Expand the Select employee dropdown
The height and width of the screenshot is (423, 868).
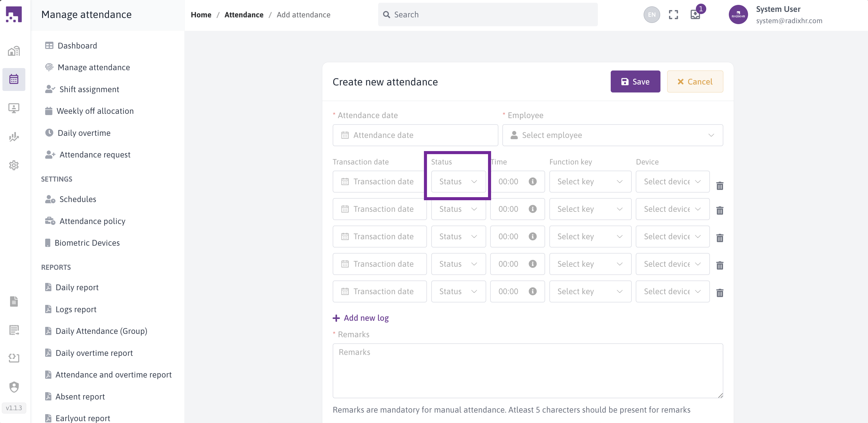pos(612,135)
